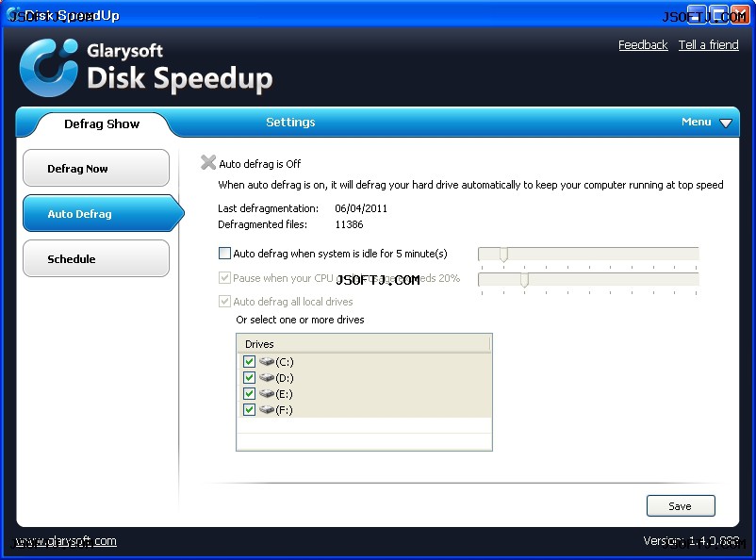
Task: Close the Disk SpeedUp window
Action: pyautogui.click(x=740, y=14)
